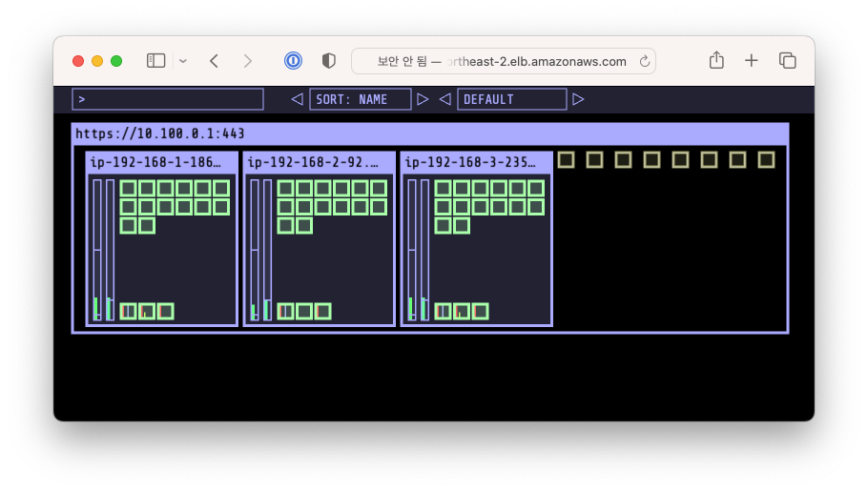Select first green pod box in node ip-192-168-1-186
Image resolution: width=868 pixels, height=492 pixels.
pos(129,188)
